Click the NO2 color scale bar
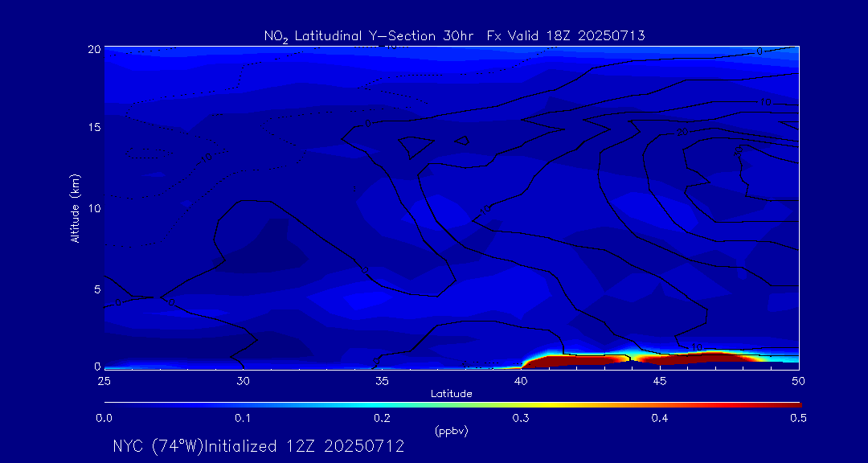 [x=452, y=405]
